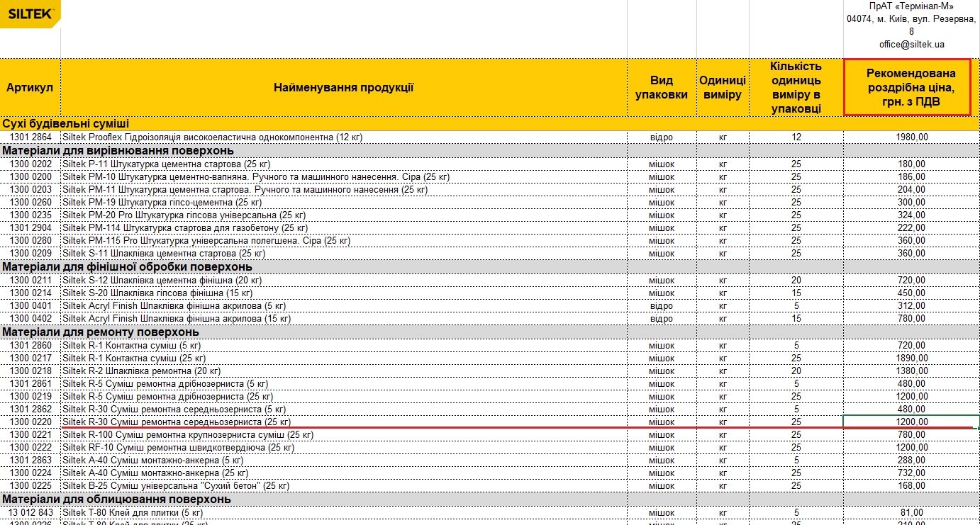Click the price 186,00
This screenshot has height=525, width=980.
(911, 176)
